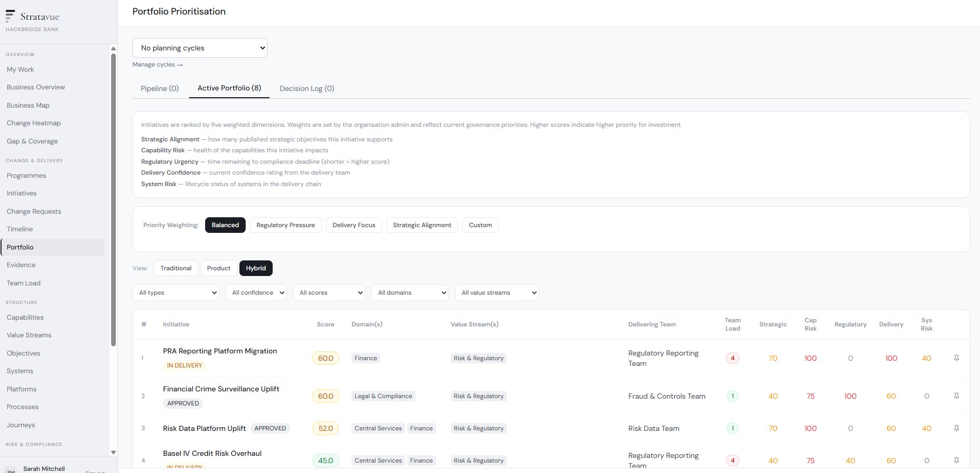Open the planning cycles dropdown
This screenshot has width=980, height=473.
(x=199, y=47)
